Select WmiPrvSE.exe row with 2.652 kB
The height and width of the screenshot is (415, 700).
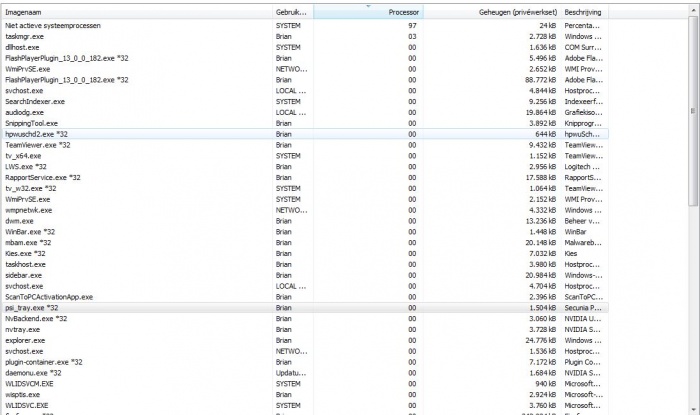305,69
